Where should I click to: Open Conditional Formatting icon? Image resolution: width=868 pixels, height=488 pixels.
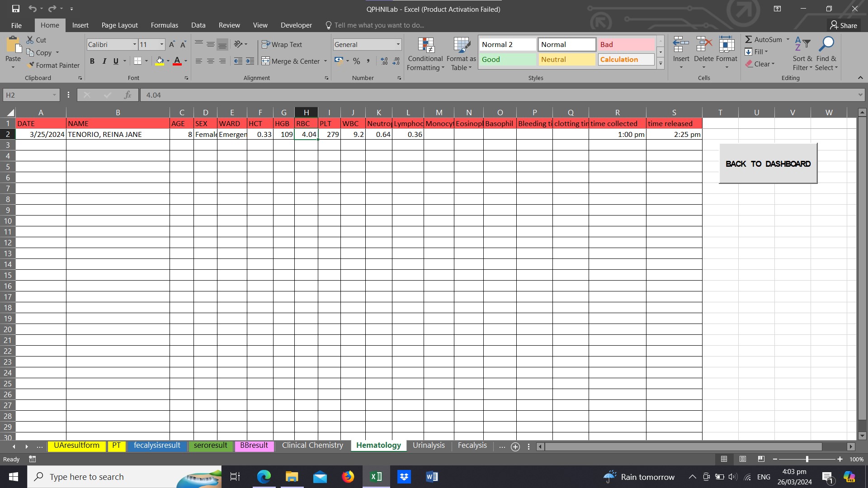pyautogui.click(x=425, y=54)
